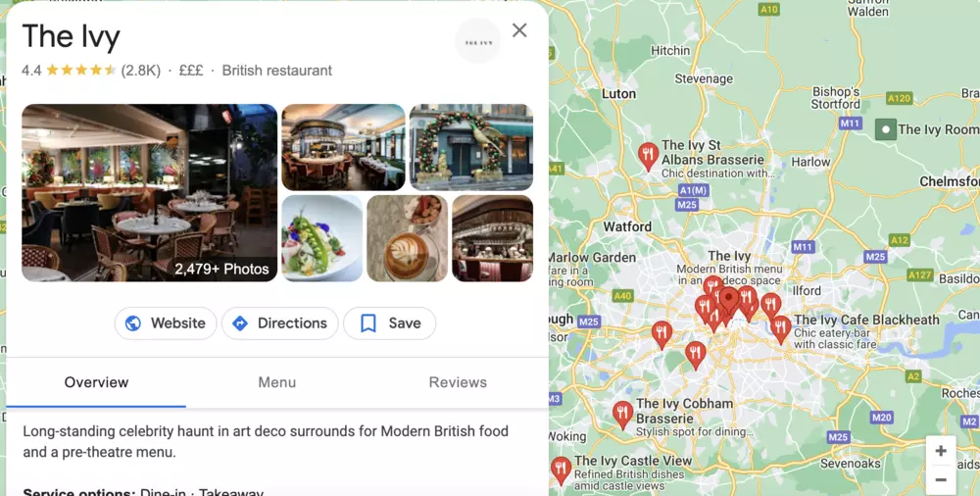Select The Ivy Room green hotel marker
The height and width of the screenshot is (496, 980).
click(886, 129)
